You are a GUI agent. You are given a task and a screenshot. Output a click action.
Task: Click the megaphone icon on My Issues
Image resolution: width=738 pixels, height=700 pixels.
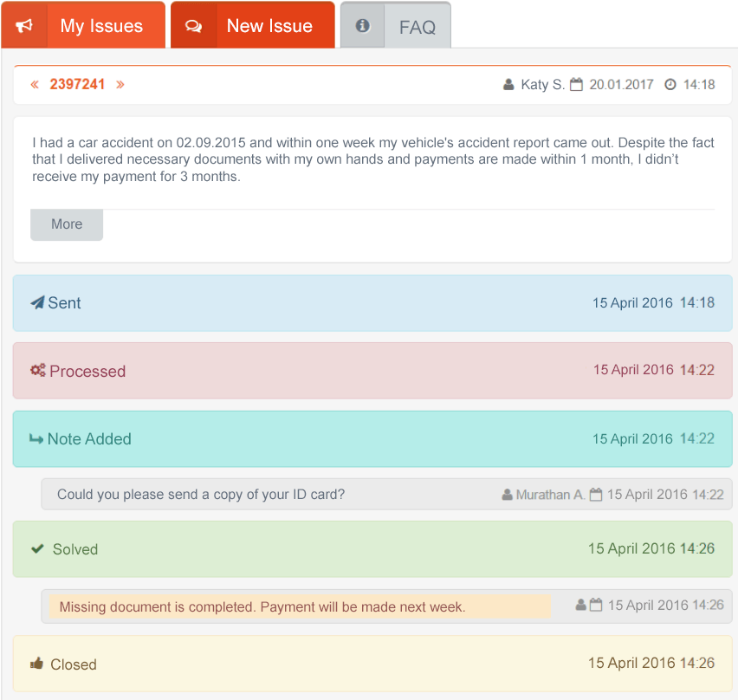coord(24,26)
